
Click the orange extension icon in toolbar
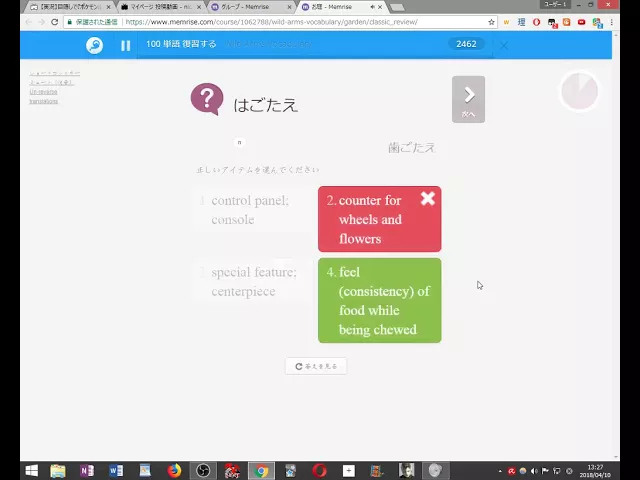[567, 22]
